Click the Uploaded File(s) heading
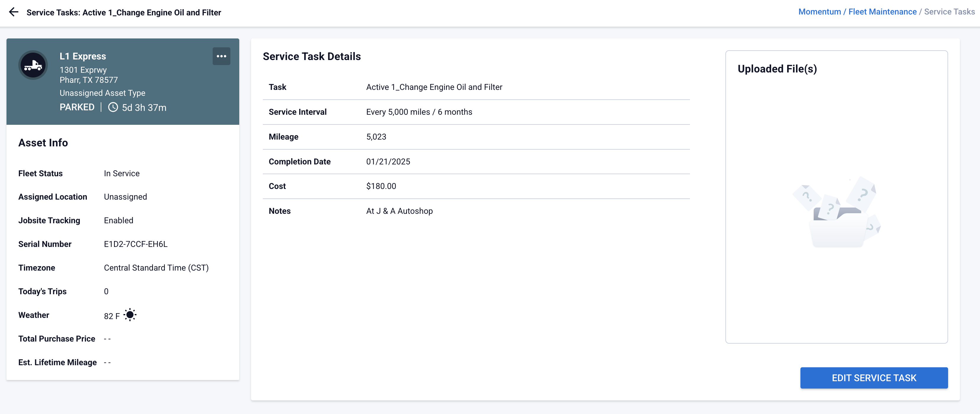Screen dimensions: 980x414 pyautogui.click(x=777, y=69)
